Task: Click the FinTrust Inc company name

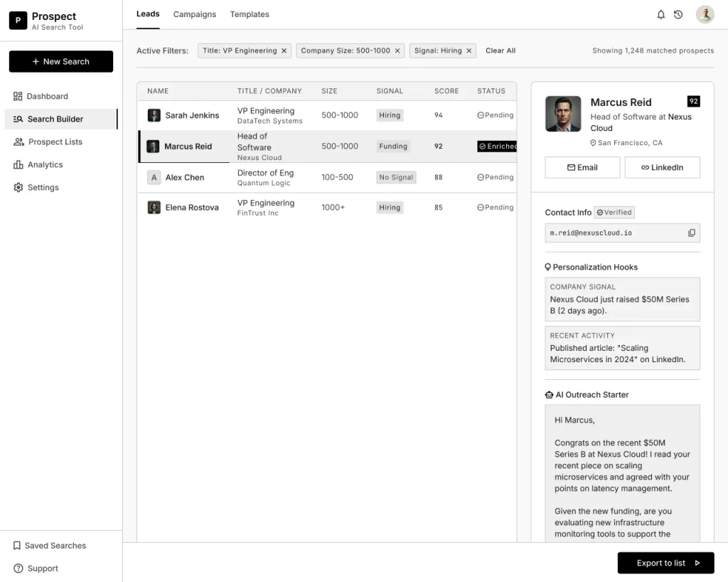Action: [x=257, y=213]
